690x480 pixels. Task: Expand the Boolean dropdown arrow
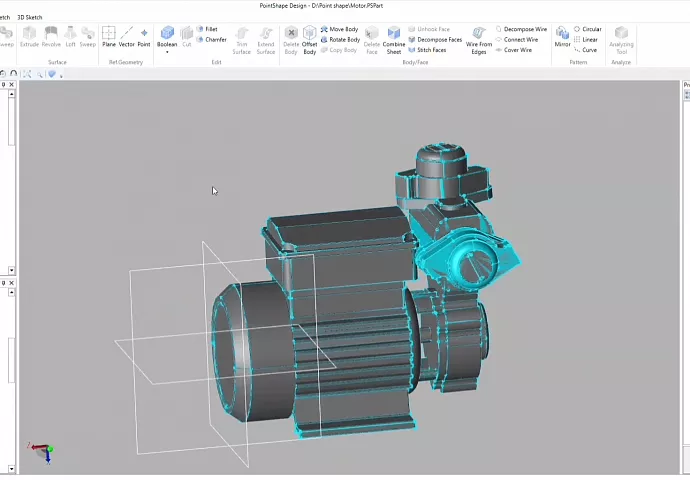click(167, 52)
